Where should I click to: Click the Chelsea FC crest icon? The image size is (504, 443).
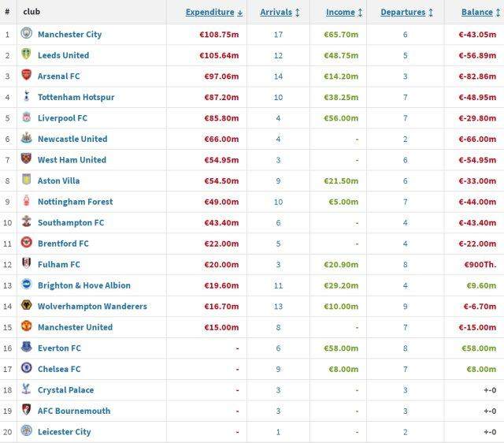(26, 369)
